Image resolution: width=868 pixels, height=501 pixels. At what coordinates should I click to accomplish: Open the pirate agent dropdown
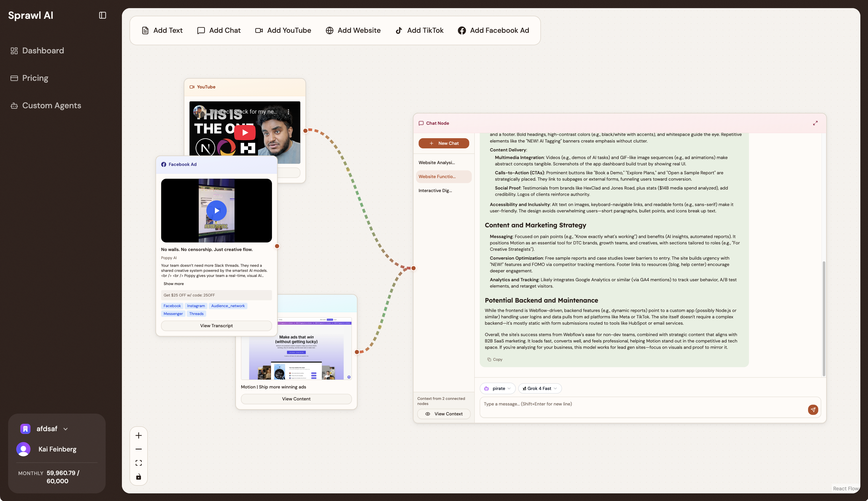tap(498, 388)
